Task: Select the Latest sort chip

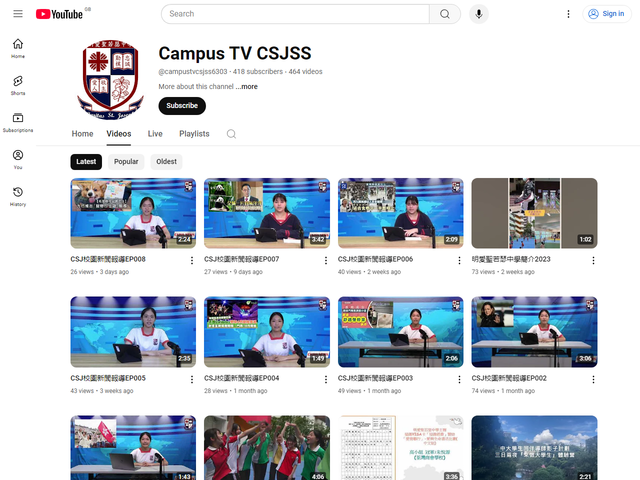Action: (x=86, y=161)
